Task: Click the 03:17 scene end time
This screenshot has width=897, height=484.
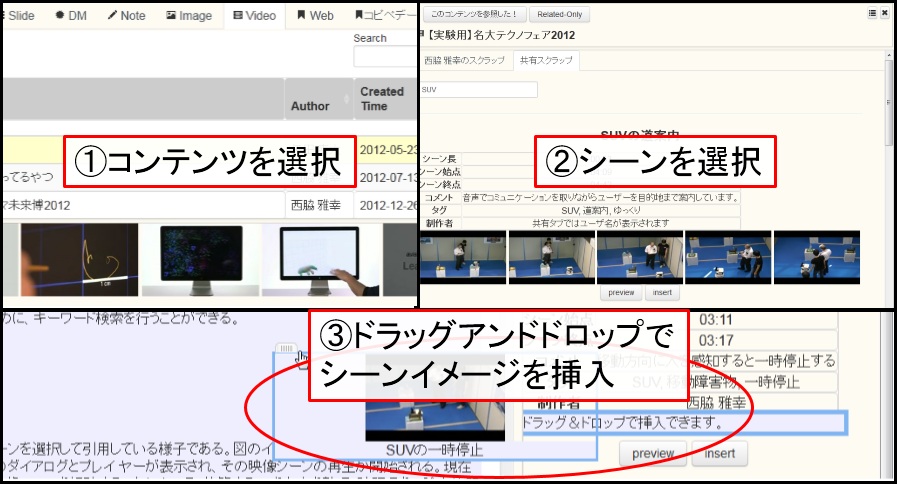Action: [x=716, y=340]
